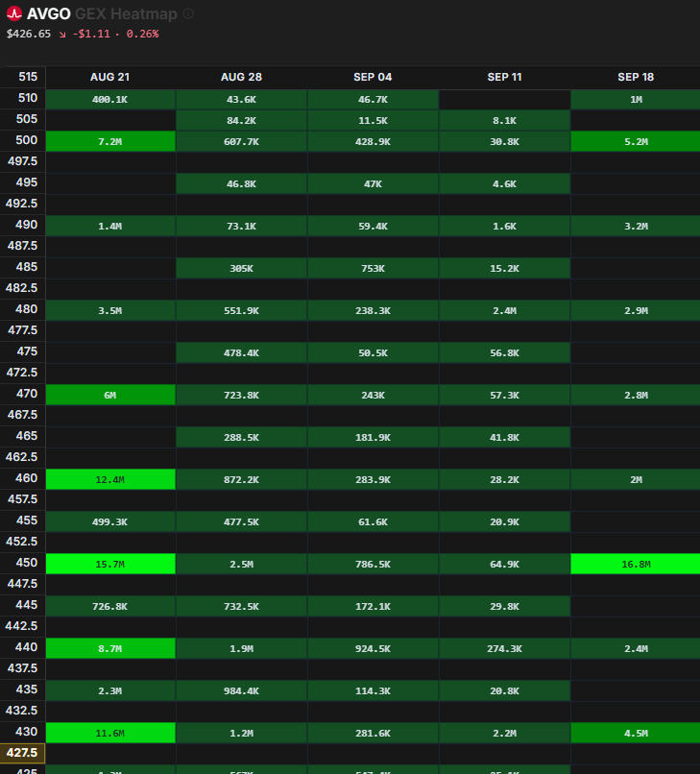Image resolution: width=700 pixels, height=774 pixels.
Task: Click the 984.4K cell at 435 strike
Action: pos(241,690)
